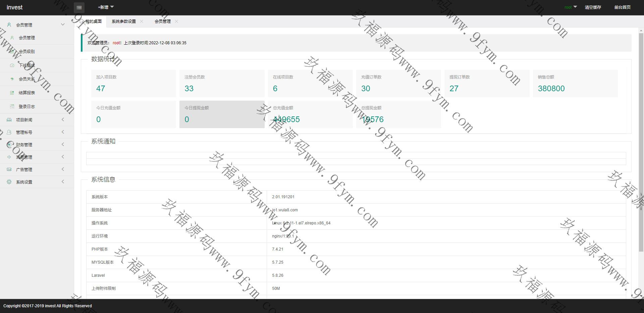
Task: Close the 会员管理 tab
Action: pos(176,21)
